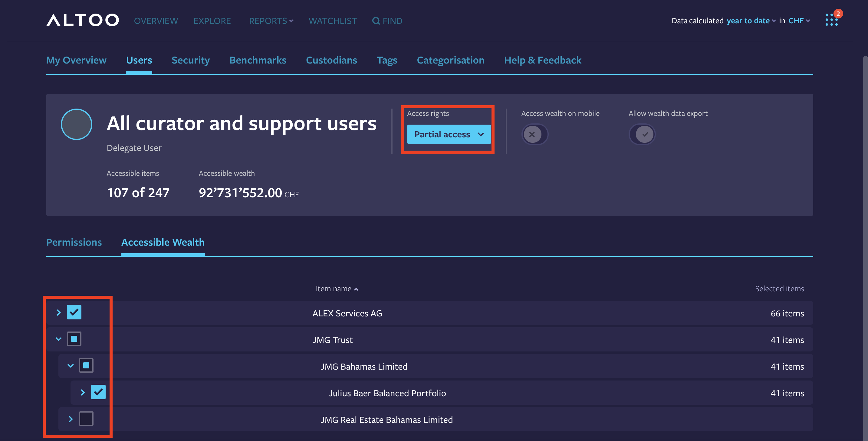
Task: Open the Categorisation tab
Action: pos(451,60)
